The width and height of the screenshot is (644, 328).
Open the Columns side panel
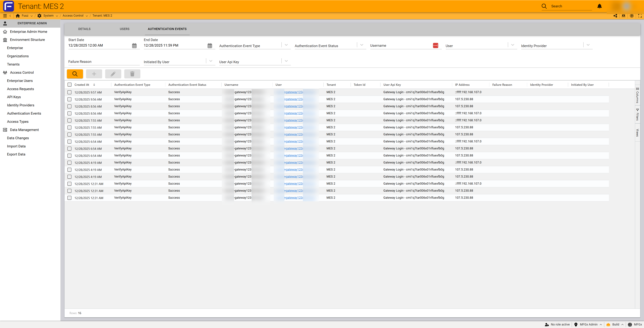pyautogui.click(x=637, y=95)
